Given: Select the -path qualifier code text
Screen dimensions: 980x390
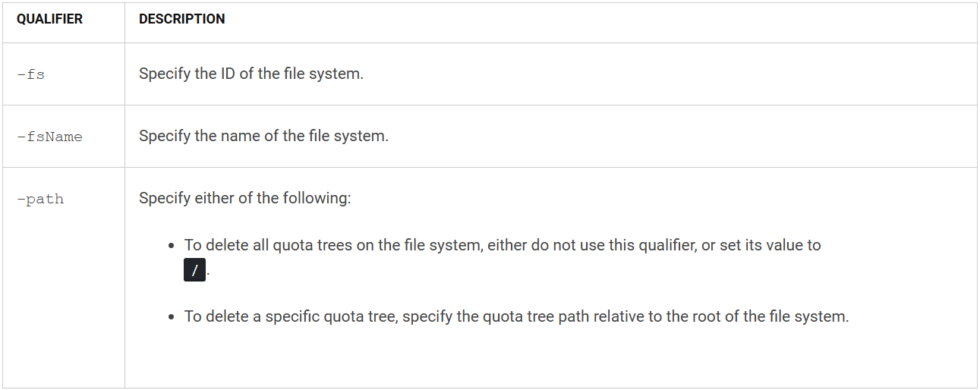Looking at the screenshot, I should point(40,200).
